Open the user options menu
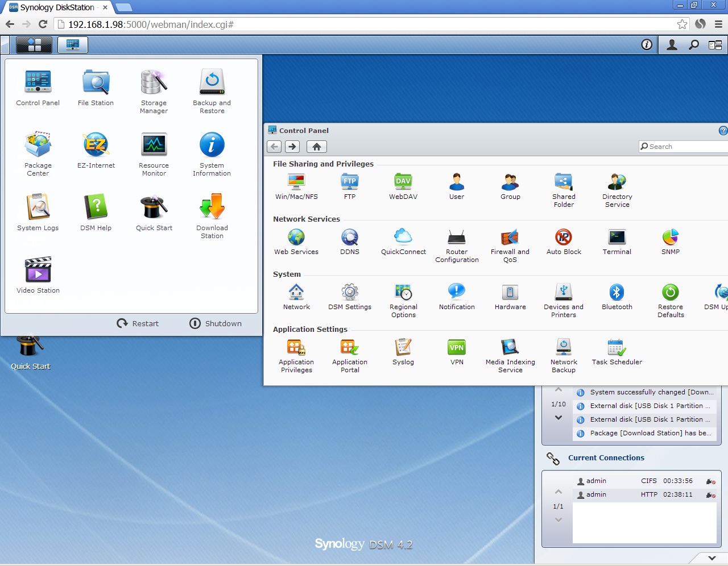This screenshot has width=728, height=566. 672,45
